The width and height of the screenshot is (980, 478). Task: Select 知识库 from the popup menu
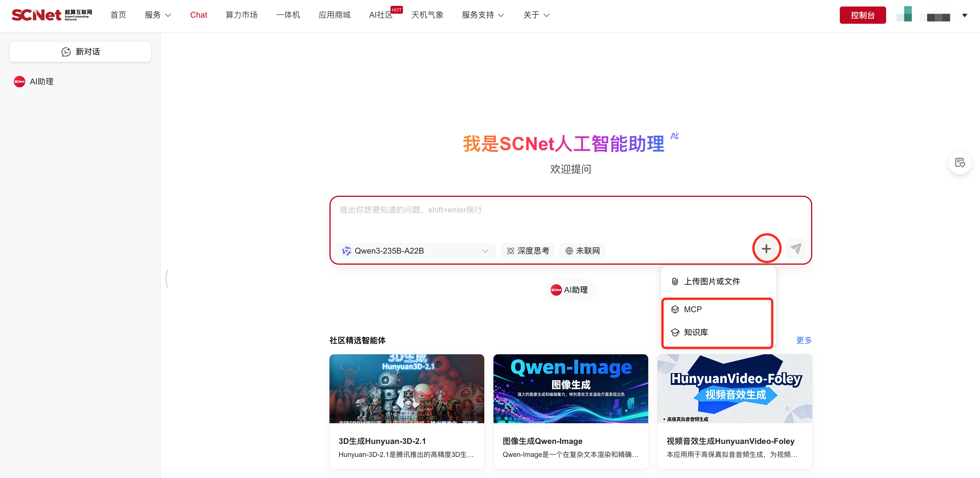696,332
